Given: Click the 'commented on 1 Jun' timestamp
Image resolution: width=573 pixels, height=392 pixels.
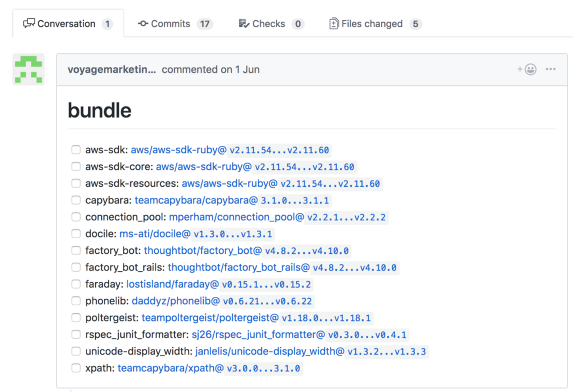Looking at the screenshot, I should coord(211,70).
